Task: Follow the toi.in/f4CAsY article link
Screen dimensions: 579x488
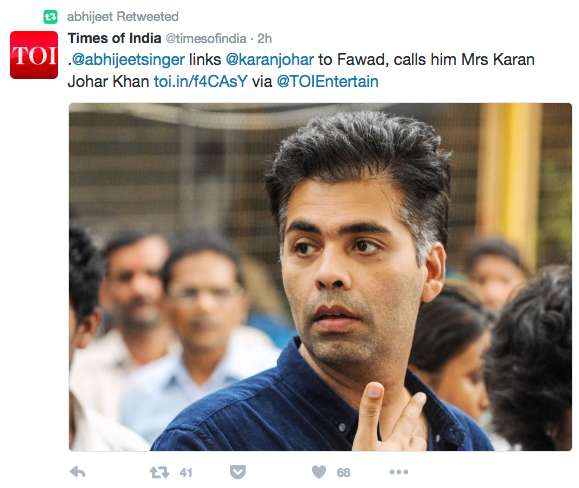Action: (201, 81)
